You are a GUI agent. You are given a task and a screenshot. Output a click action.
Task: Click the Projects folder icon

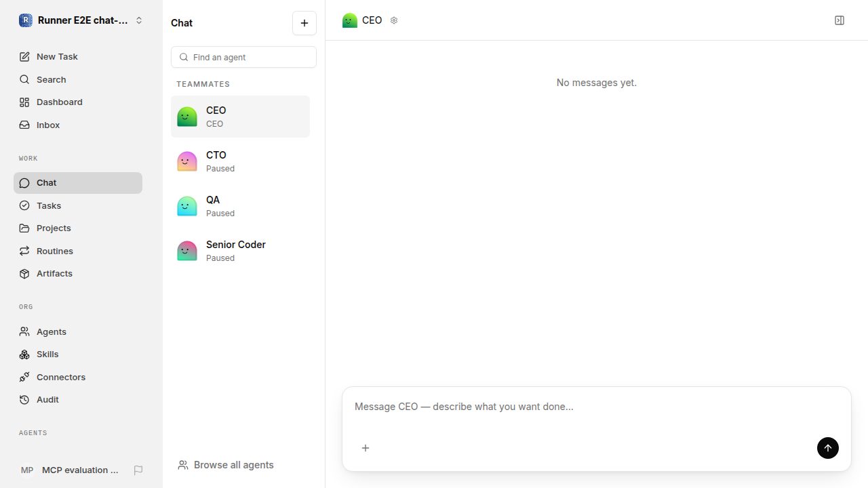24,228
